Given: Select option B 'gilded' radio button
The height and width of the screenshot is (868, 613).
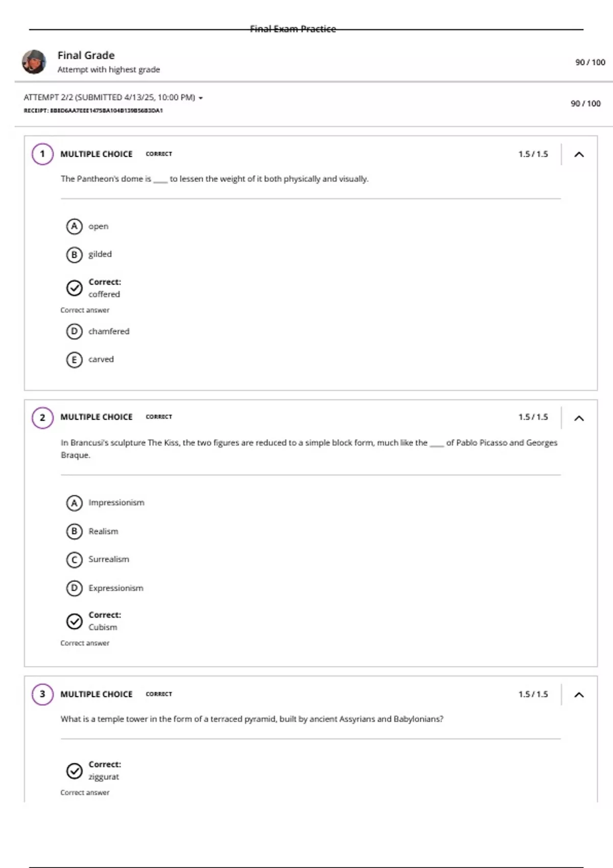Looking at the screenshot, I should coord(74,254).
